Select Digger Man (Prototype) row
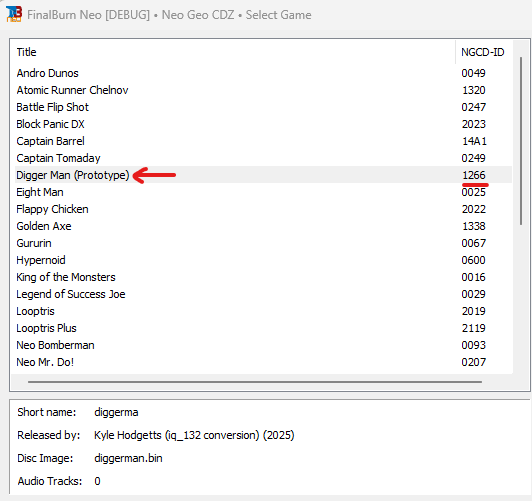The width and height of the screenshot is (532, 501). [x=263, y=175]
